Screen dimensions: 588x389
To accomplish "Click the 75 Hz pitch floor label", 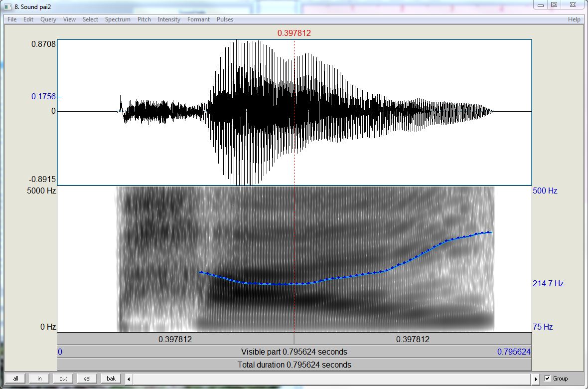I will pyautogui.click(x=543, y=327).
